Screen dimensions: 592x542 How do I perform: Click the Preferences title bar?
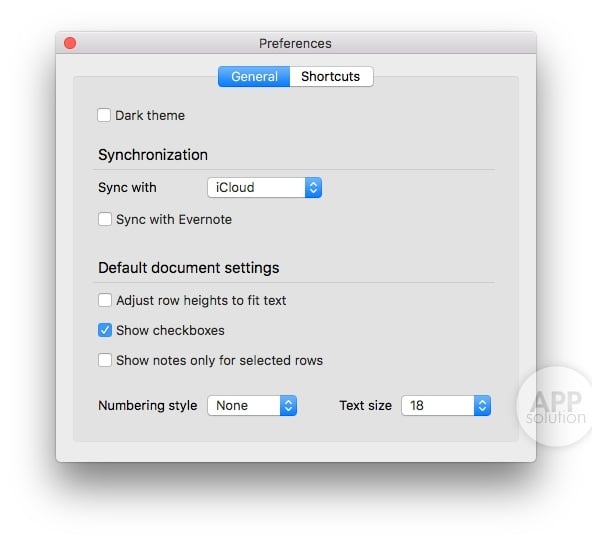tap(296, 43)
